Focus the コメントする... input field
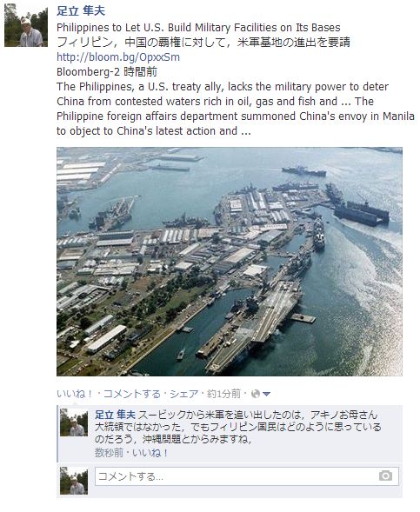Viewport: 420px width, 512px height. click(247, 476)
